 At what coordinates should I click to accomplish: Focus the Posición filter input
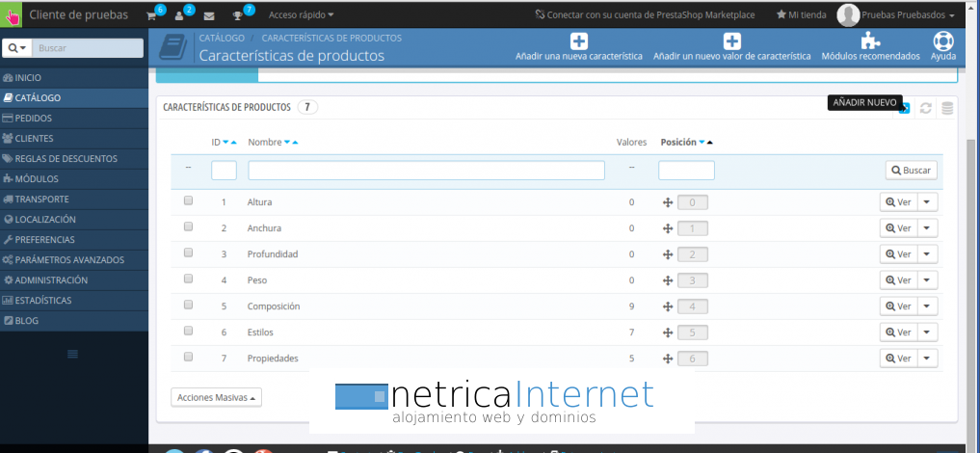(x=686, y=171)
